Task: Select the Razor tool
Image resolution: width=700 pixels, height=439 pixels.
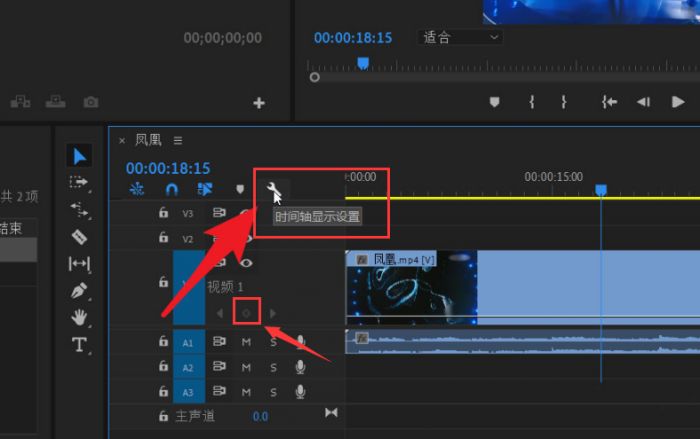Action: click(x=79, y=237)
